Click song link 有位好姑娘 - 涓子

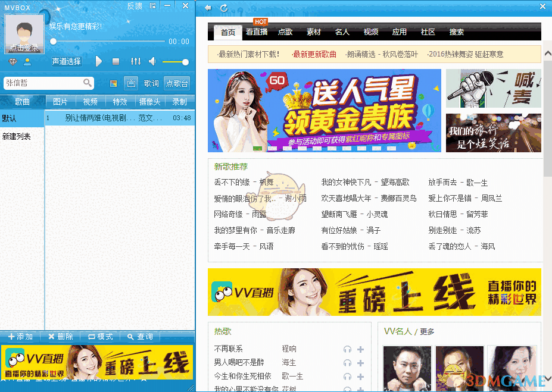coord(351,230)
